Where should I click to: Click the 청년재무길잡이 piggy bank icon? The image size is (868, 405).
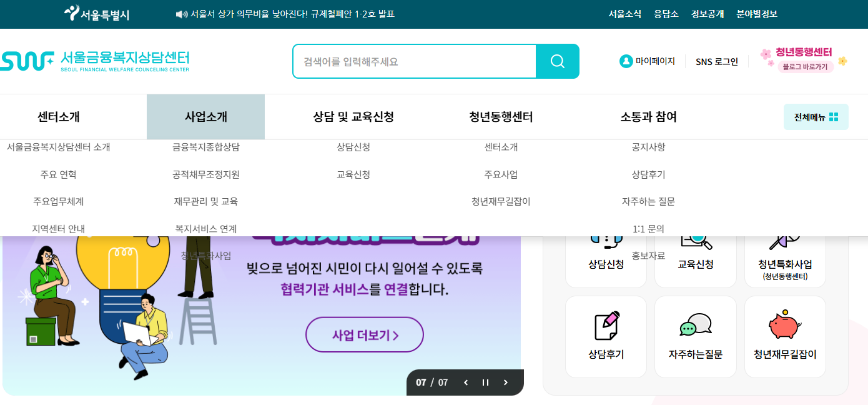coord(785,326)
